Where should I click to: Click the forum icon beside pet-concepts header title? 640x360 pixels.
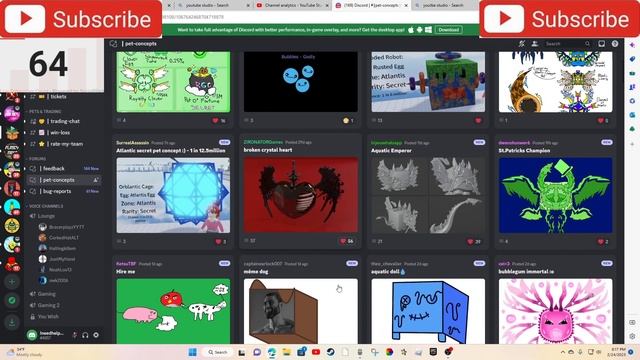113,44
